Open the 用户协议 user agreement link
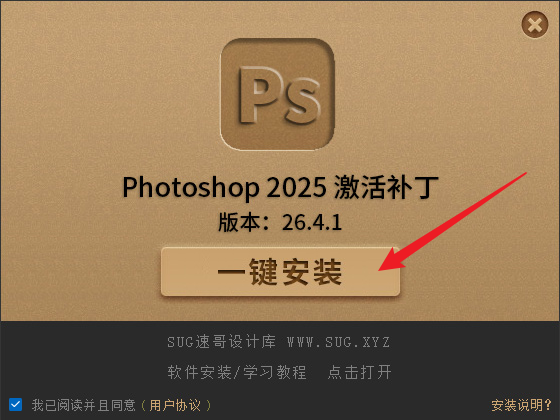 [175, 405]
